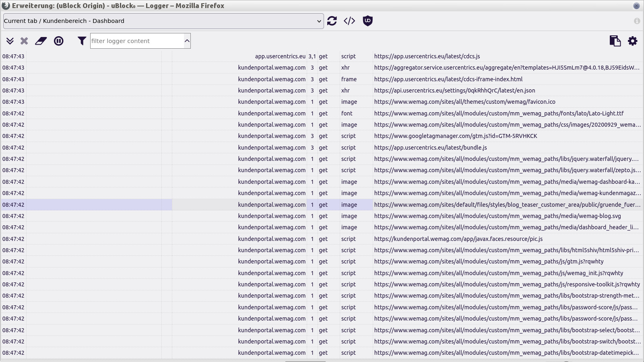Select favicon.ico image URL
This screenshot has height=362, width=644.
465,102
